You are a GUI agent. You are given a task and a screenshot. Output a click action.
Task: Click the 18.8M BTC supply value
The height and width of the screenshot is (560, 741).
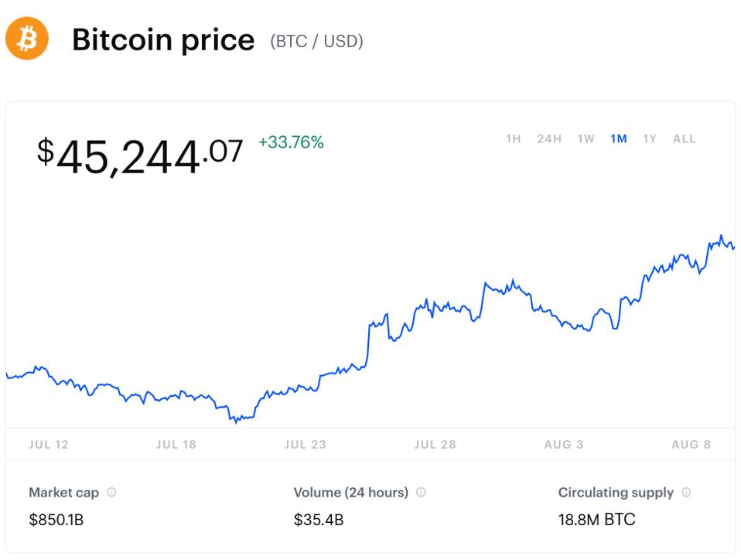click(597, 520)
